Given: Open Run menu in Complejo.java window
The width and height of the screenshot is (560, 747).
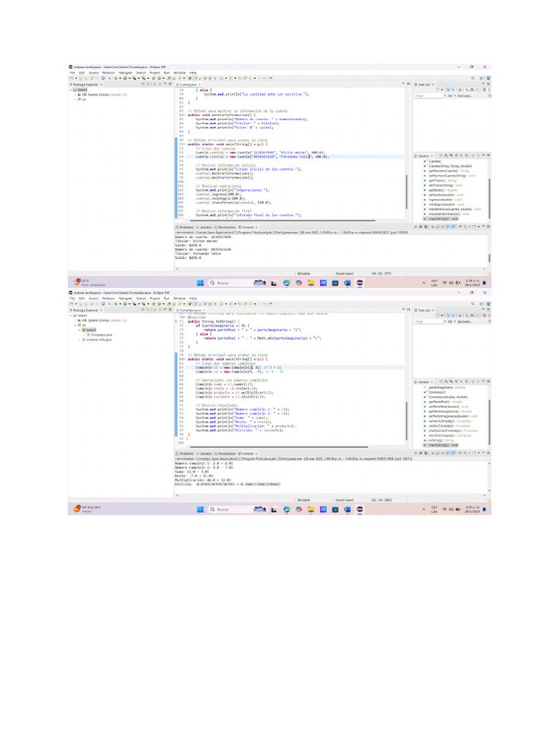Looking at the screenshot, I should tap(167, 298).
